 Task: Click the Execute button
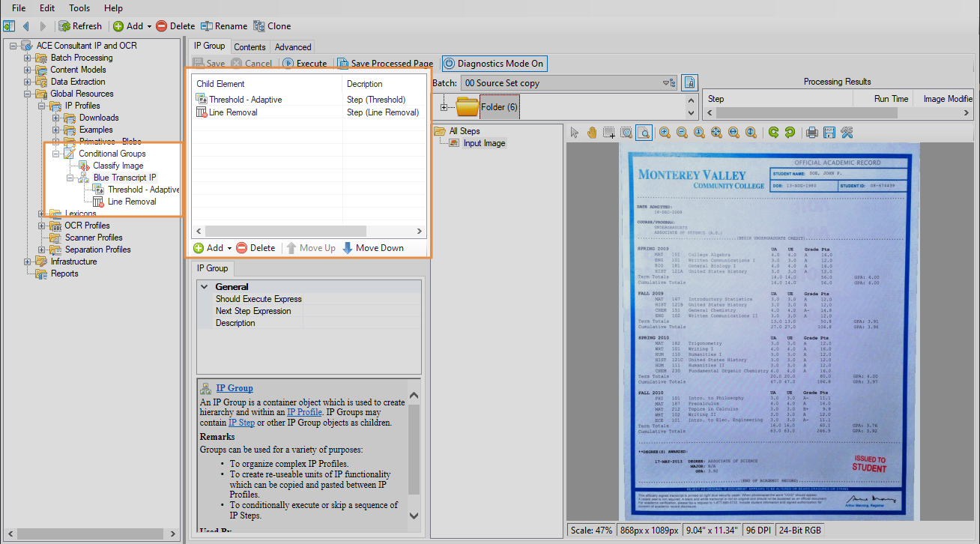[x=305, y=64]
